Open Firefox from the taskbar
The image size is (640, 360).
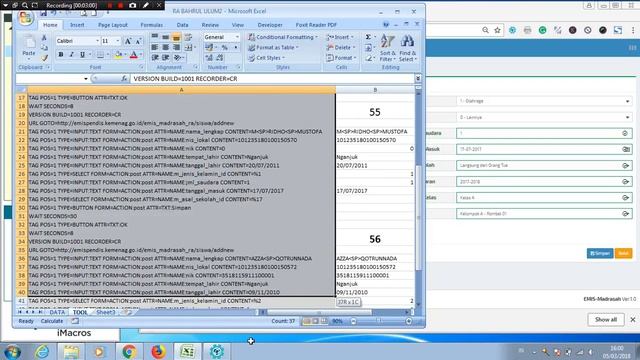click(x=158, y=351)
